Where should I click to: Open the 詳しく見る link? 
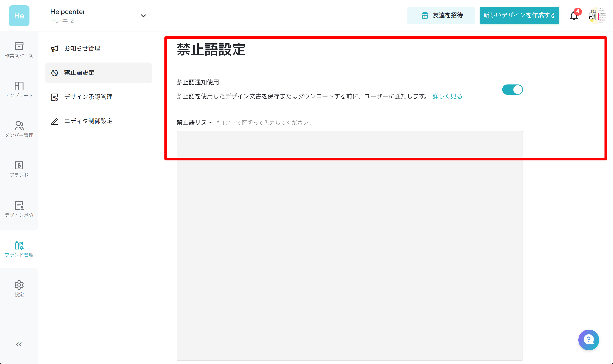pyautogui.click(x=447, y=96)
